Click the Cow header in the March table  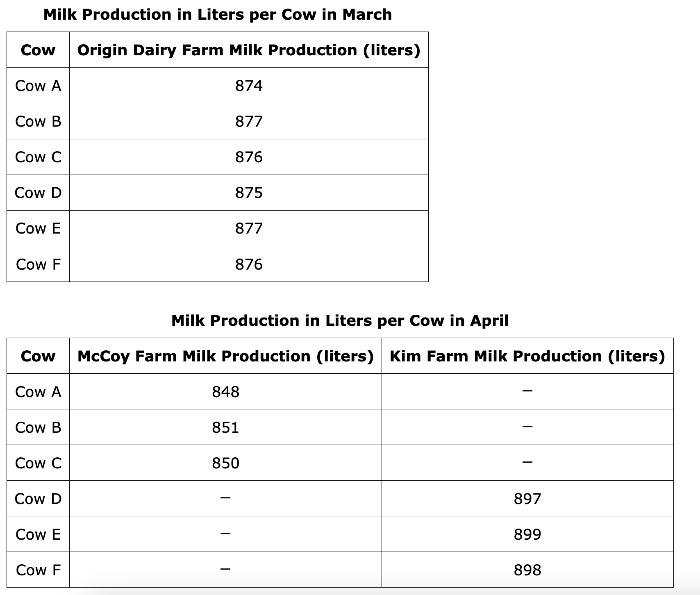[38, 50]
